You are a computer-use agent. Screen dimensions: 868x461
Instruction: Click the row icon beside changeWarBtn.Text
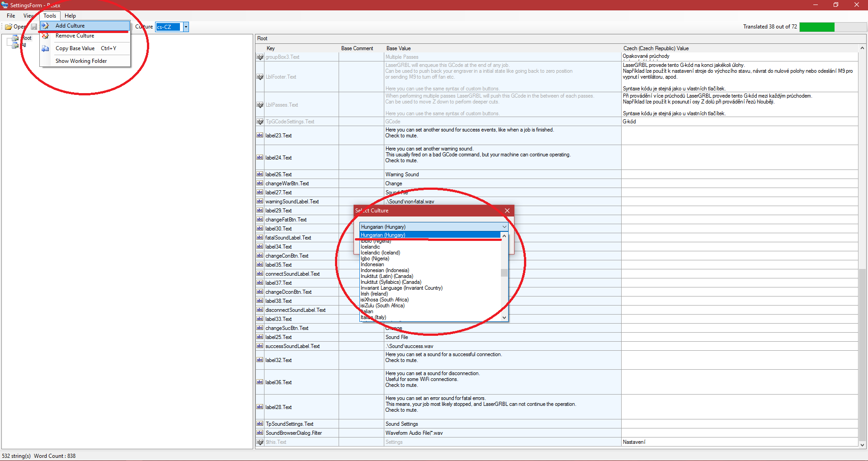coord(260,183)
